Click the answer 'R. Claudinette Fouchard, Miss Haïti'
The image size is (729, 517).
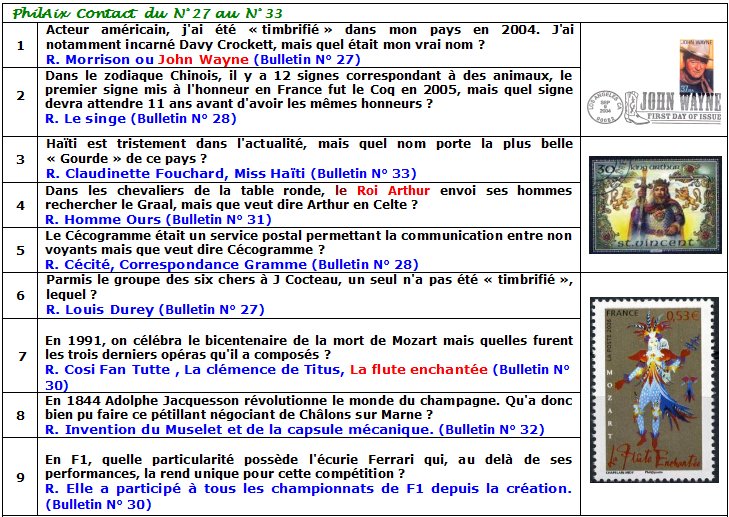[x=175, y=174]
